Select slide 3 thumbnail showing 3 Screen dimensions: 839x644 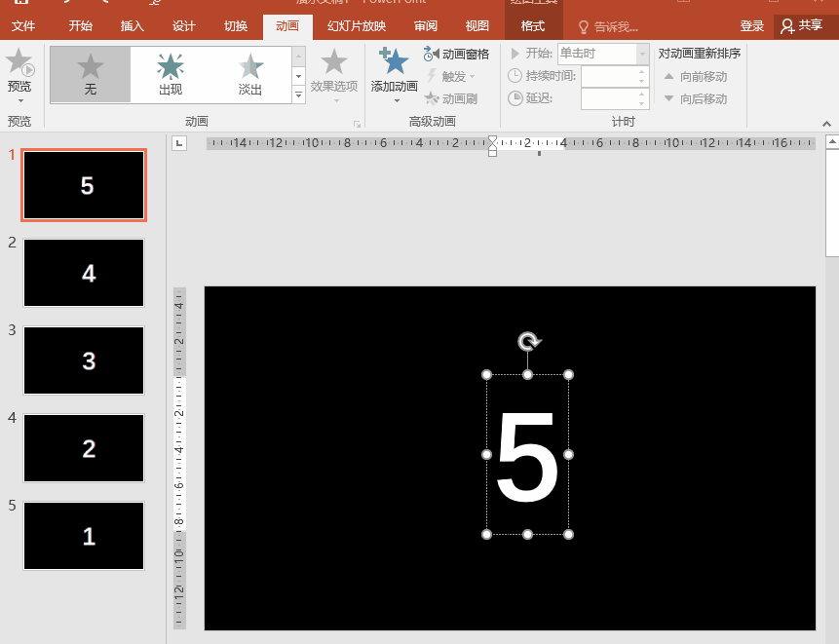(x=84, y=360)
